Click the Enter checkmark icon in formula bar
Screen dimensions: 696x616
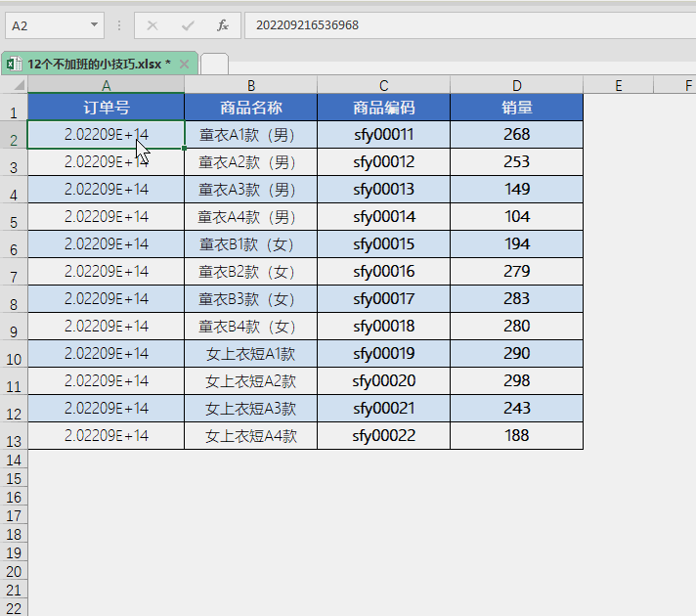tap(189, 24)
